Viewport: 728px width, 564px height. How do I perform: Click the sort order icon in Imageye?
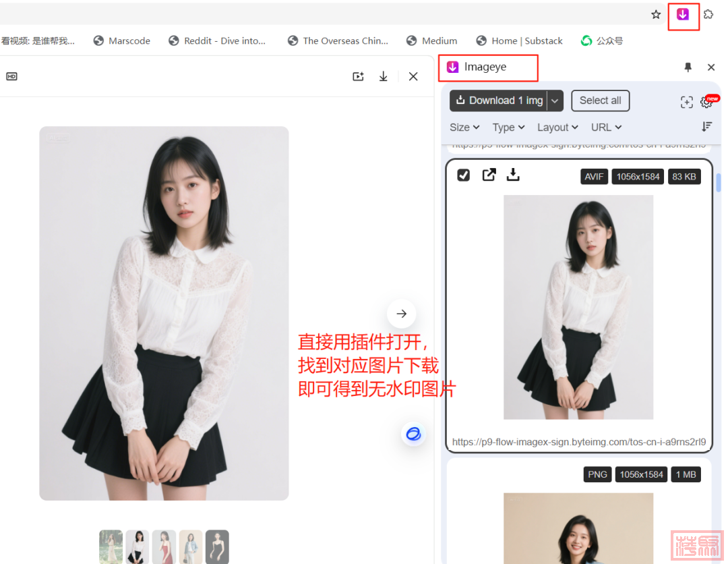click(706, 127)
